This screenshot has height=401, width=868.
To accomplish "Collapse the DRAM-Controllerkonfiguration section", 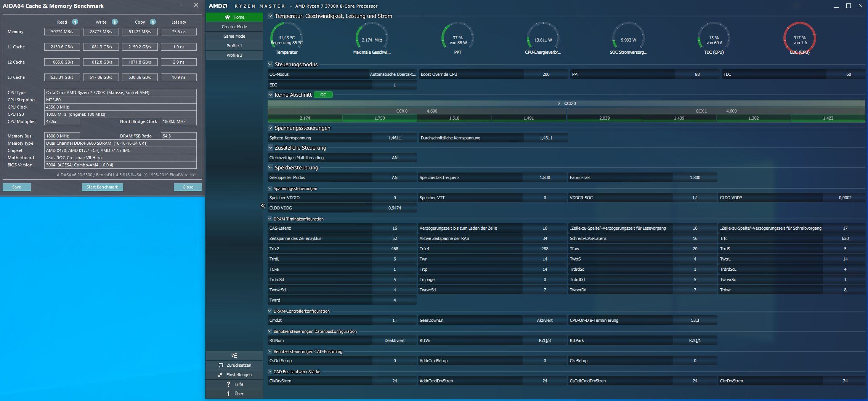I will [270, 311].
